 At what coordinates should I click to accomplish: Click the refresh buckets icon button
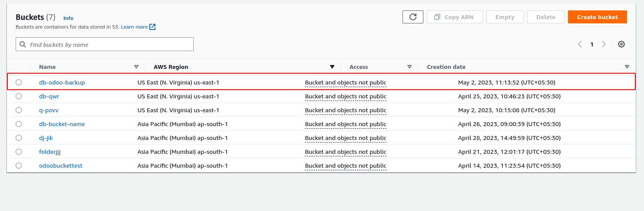pos(413,17)
